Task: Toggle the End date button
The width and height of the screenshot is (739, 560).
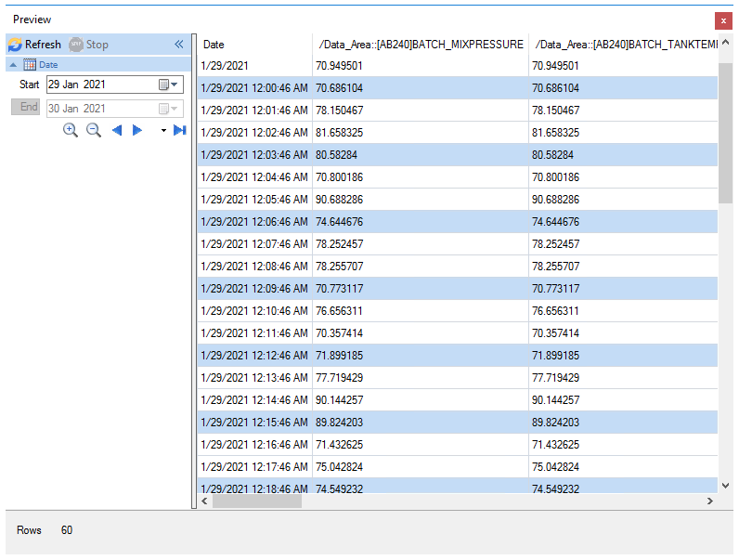Action: (25, 107)
